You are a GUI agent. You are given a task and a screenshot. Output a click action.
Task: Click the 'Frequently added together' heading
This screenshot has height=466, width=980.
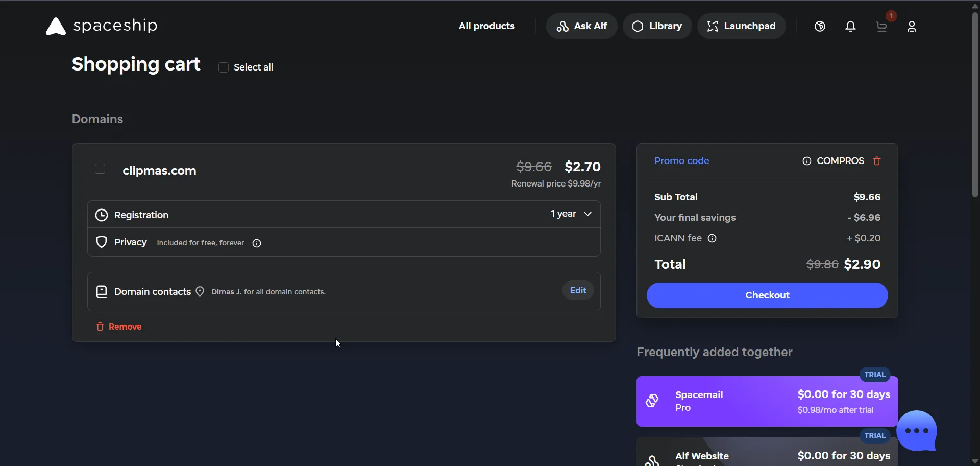714,352
